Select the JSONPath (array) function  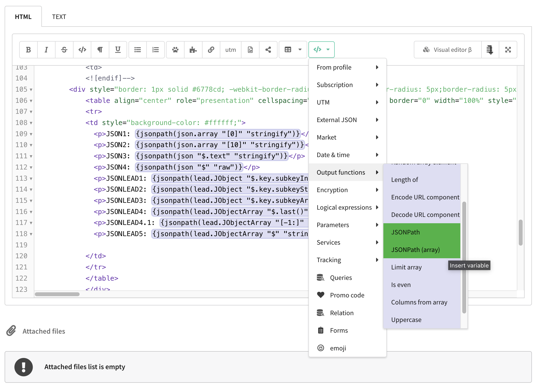pyautogui.click(x=422, y=250)
